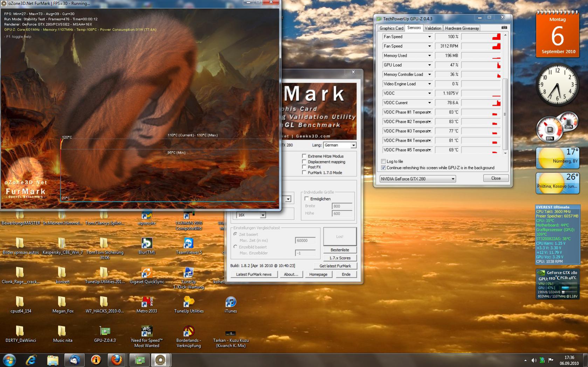Select the Blur(TM) desktop shortcut
The image size is (588, 367).
click(147, 246)
